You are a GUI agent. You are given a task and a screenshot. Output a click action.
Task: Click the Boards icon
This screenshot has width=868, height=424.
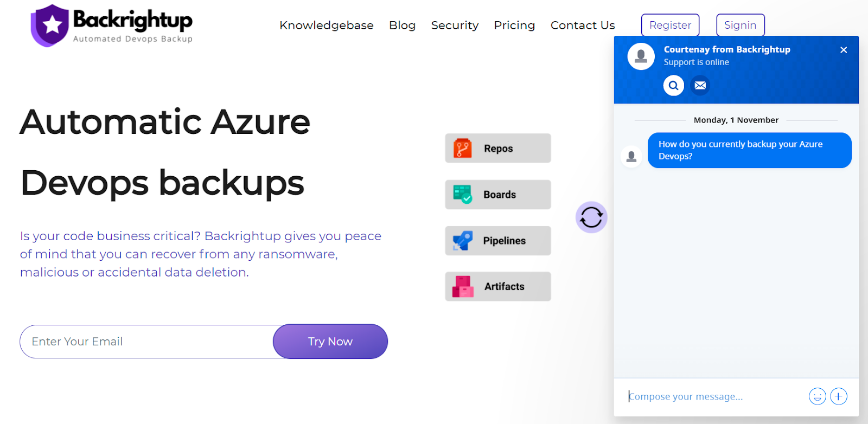tap(463, 194)
